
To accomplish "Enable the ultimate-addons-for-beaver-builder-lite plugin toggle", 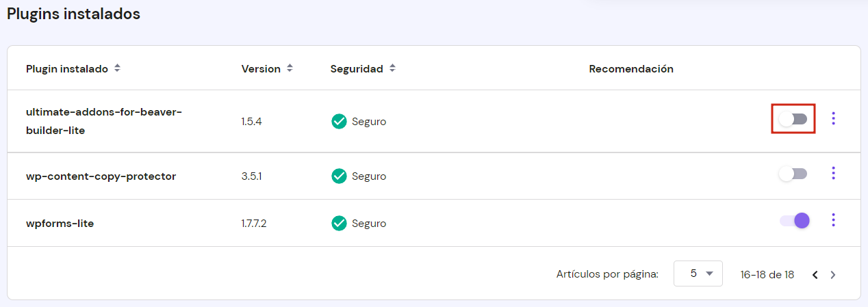I will [793, 119].
